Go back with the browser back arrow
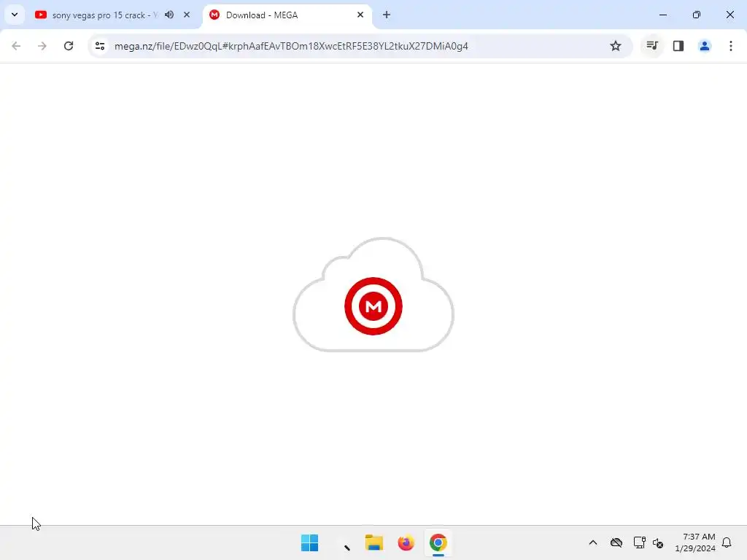This screenshot has width=747, height=560. 16,46
